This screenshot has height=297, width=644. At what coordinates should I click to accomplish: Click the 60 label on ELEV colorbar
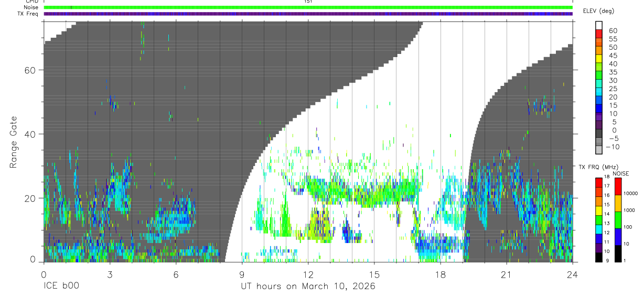coord(613,31)
